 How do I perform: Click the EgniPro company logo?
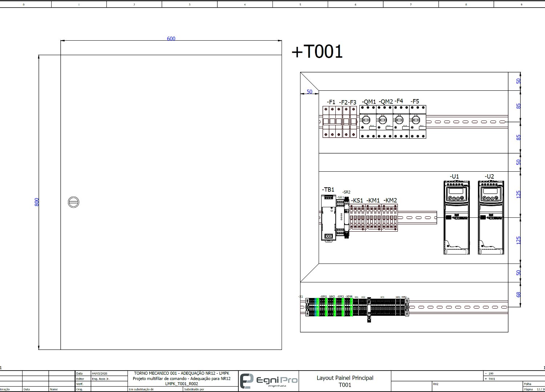pyautogui.click(x=269, y=381)
